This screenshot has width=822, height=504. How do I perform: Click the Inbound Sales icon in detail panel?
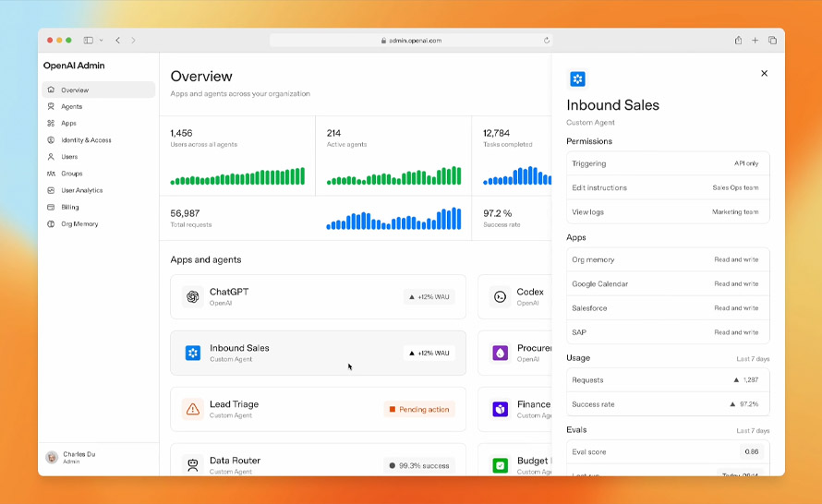(577, 79)
